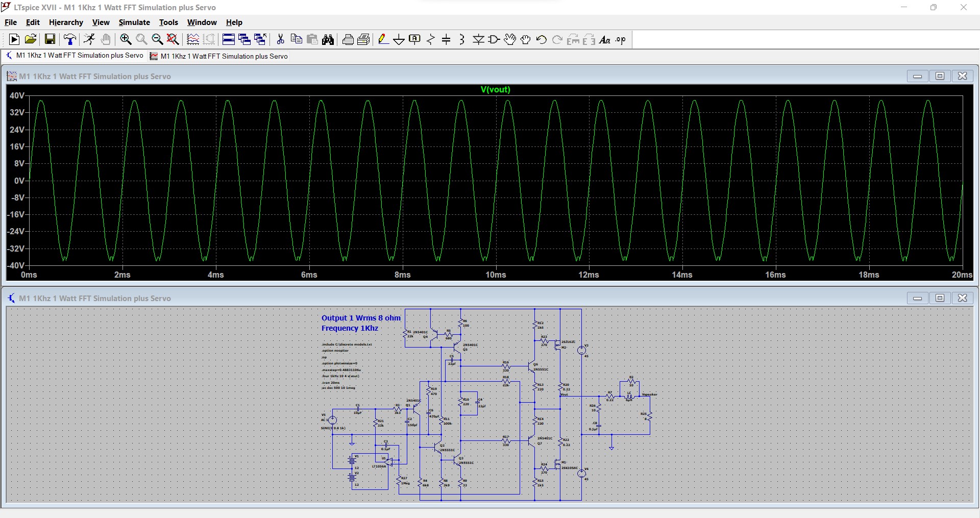Place a Ground symbol

pyautogui.click(x=399, y=39)
